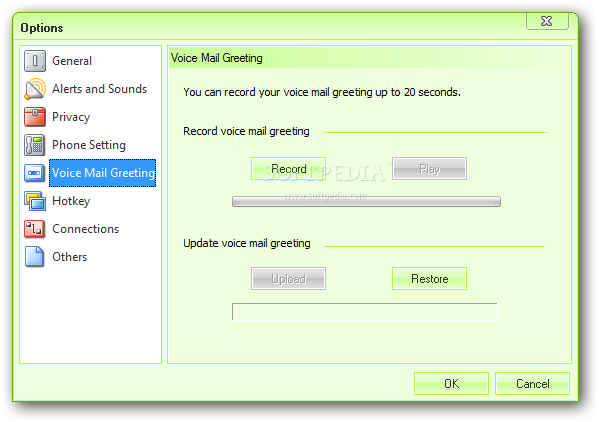Click the 'Update voice mail greeting' label
Image resolution: width=599 pixels, height=422 pixels.
pos(247,243)
